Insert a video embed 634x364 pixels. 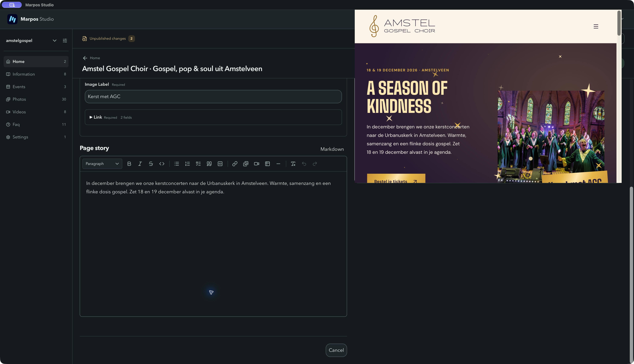point(256,164)
